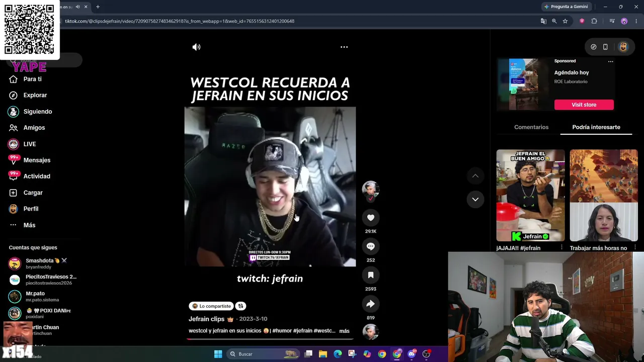Viewport: 644px width, 362px height.
Task: Close the current TikTok browser tab
Action: point(86,7)
